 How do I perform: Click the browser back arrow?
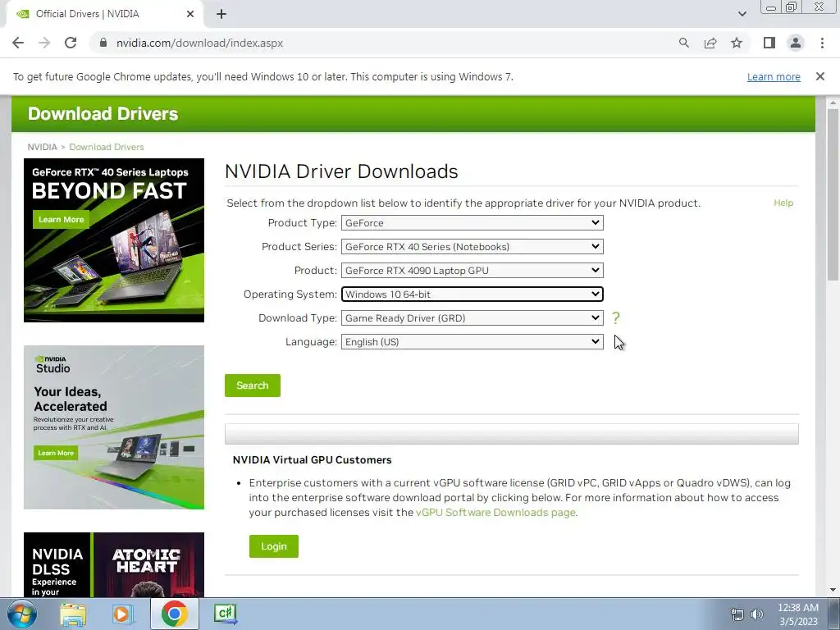click(x=18, y=43)
